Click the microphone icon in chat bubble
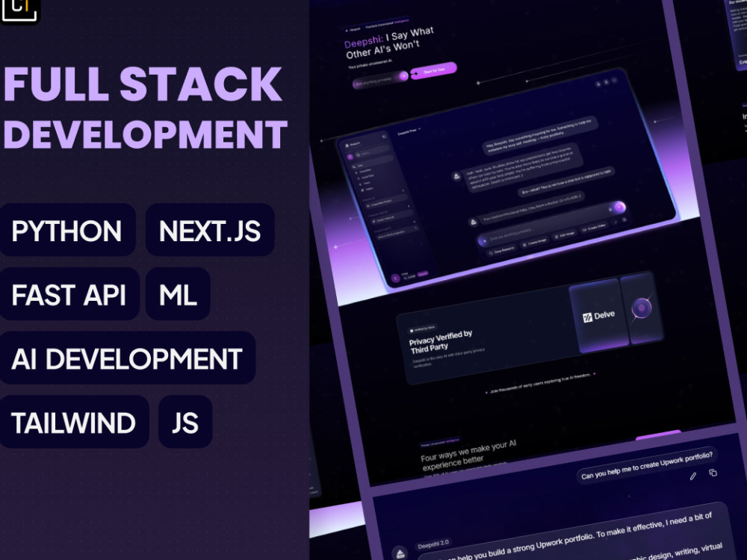This screenshot has width=747, height=560. [610, 209]
